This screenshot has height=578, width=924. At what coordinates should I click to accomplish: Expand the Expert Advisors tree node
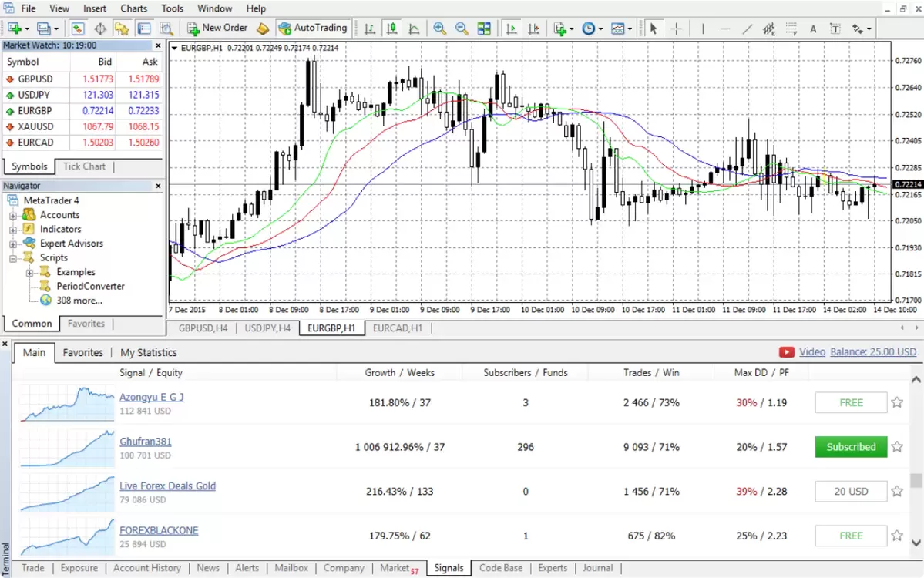click(13, 244)
